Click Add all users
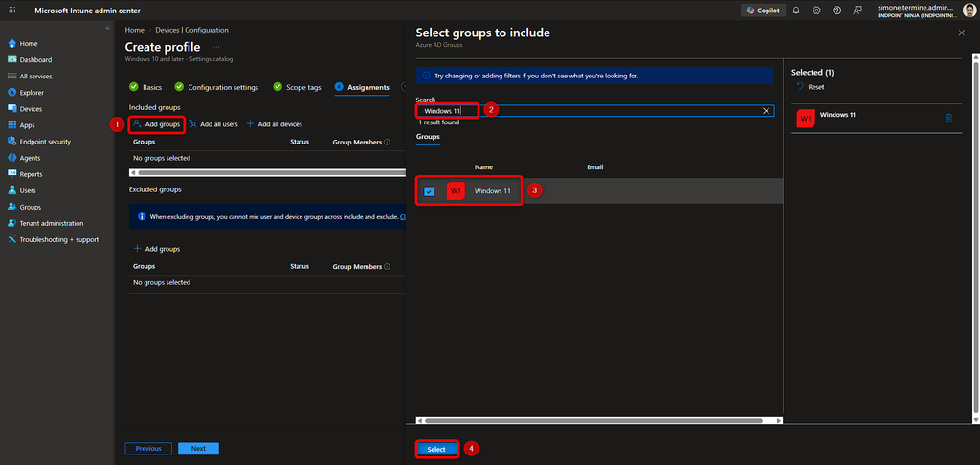 pos(213,124)
